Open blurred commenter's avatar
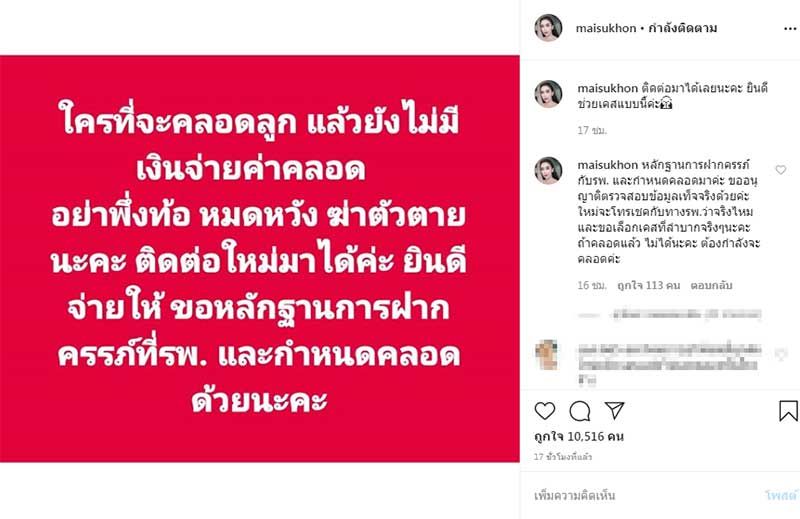Screen dimensions: 800x519 pos(545,355)
